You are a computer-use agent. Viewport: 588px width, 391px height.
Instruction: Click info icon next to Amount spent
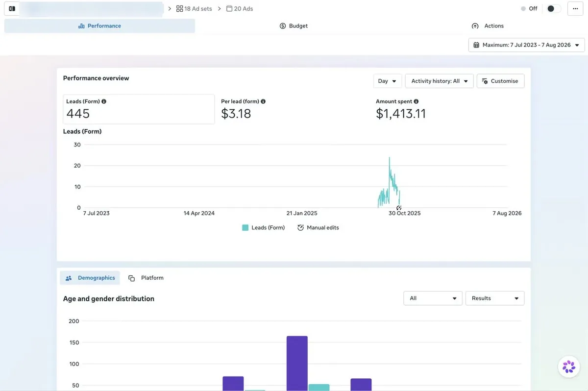coord(416,101)
